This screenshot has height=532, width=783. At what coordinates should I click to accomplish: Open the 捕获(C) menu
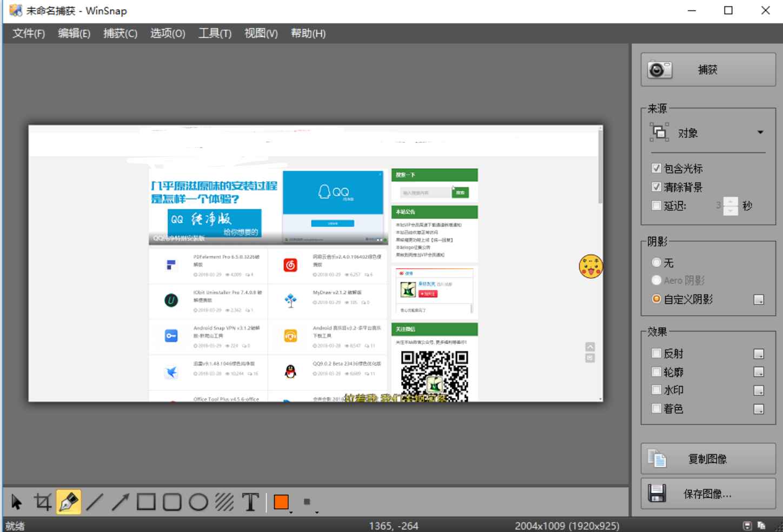(121, 34)
